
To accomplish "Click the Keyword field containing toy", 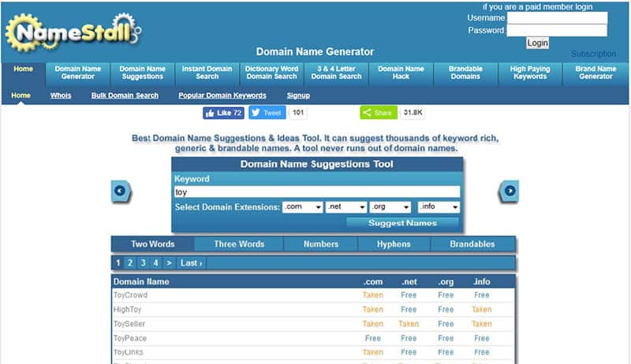I will tap(317, 192).
